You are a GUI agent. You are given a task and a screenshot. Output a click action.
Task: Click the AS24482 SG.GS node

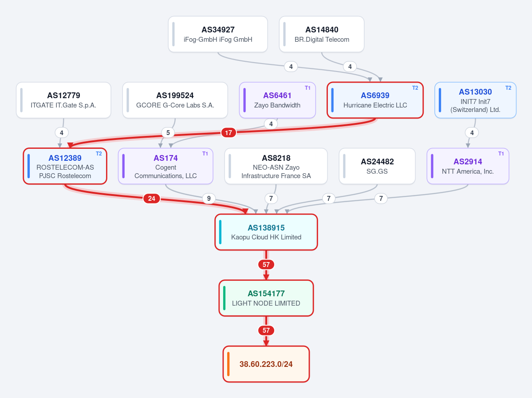tap(377, 166)
